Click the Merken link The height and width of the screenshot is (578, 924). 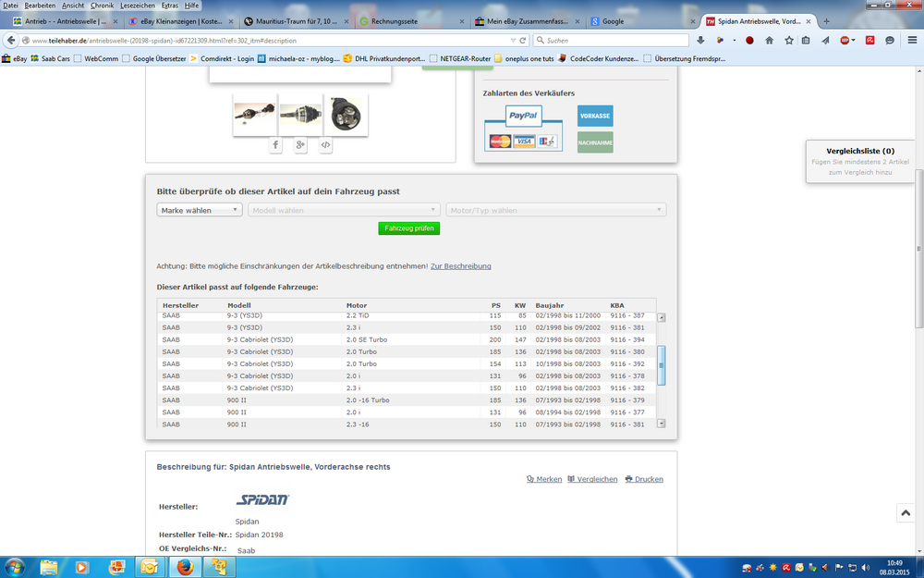[544, 479]
